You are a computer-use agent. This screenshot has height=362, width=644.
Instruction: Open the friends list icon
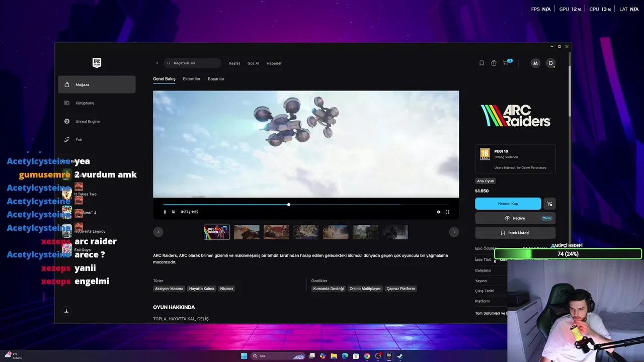pos(535,63)
